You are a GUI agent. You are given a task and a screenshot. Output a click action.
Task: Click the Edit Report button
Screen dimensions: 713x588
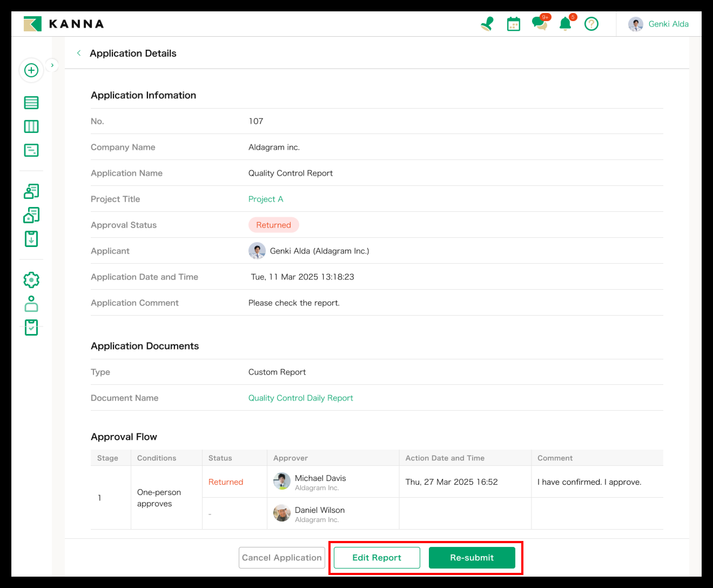point(376,557)
